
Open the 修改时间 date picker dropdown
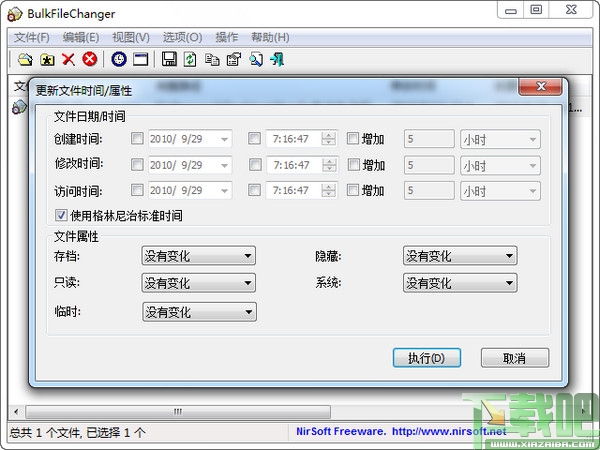225,165
